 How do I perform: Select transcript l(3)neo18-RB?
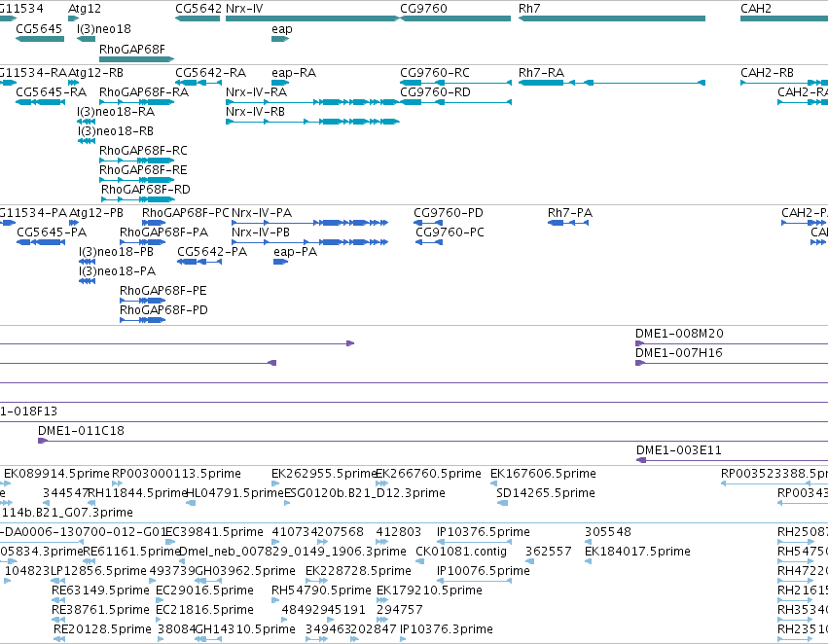(x=86, y=141)
